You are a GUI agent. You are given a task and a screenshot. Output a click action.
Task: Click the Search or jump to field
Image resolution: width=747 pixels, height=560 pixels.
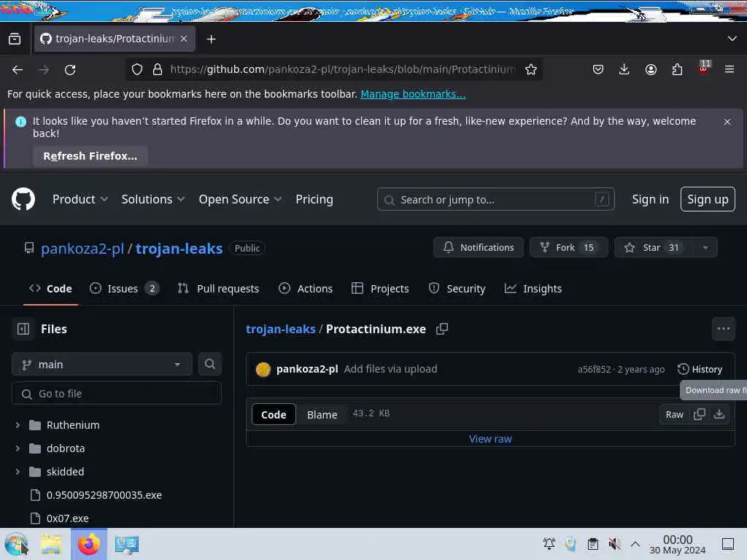(x=495, y=200)
